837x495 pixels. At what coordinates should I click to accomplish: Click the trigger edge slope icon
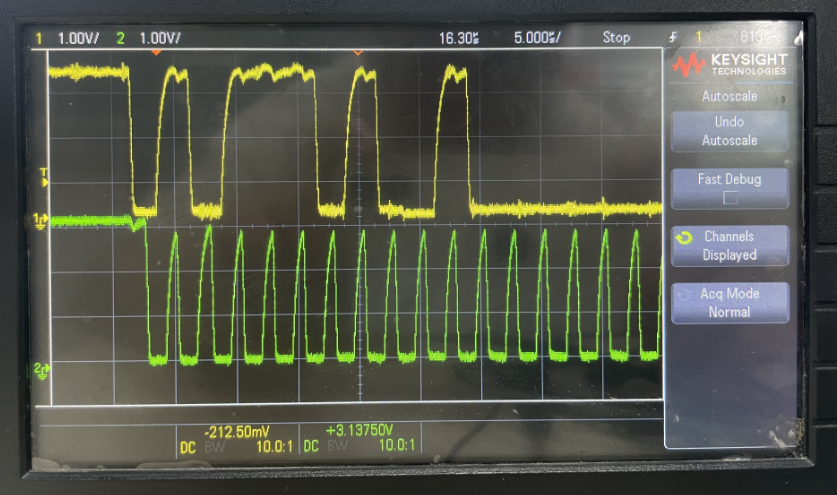click(x=673, y=37)
